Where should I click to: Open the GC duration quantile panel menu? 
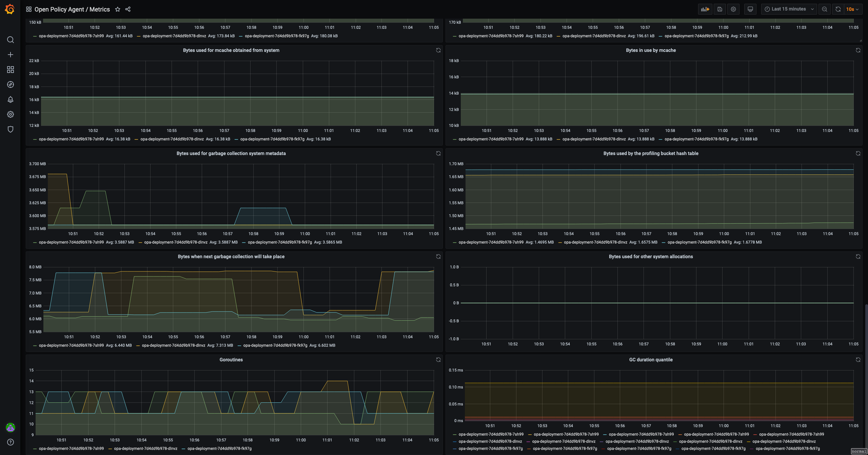click(x=651, y=360)
